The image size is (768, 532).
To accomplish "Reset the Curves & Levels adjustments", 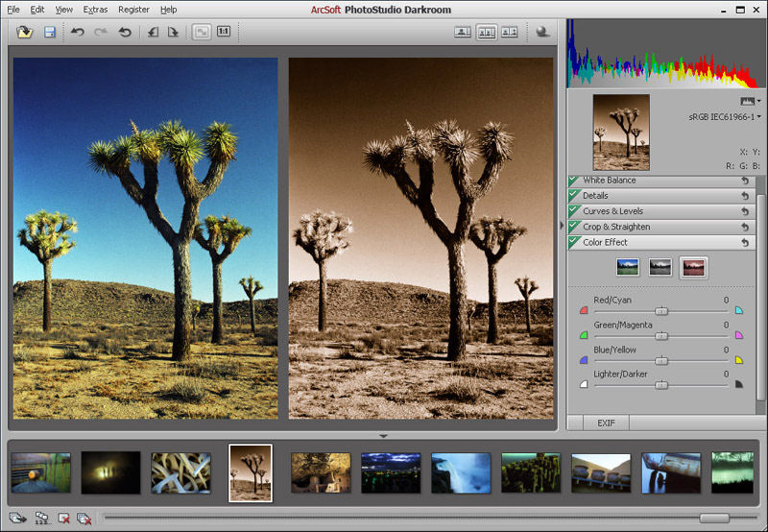I will (745, 211).
